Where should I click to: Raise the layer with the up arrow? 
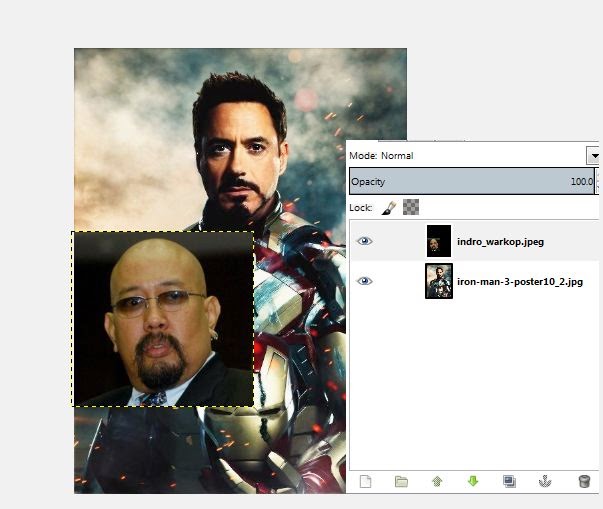(437, 481)
